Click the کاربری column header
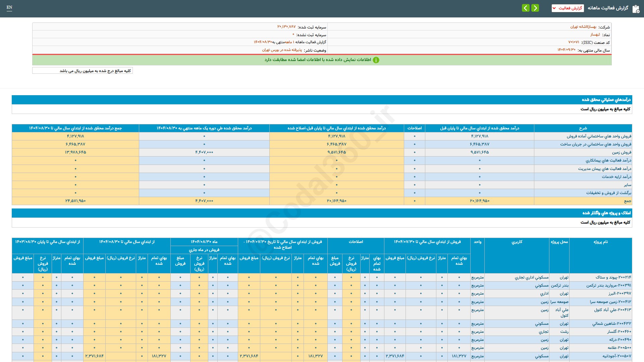644x362 pixels. [517, 242]
